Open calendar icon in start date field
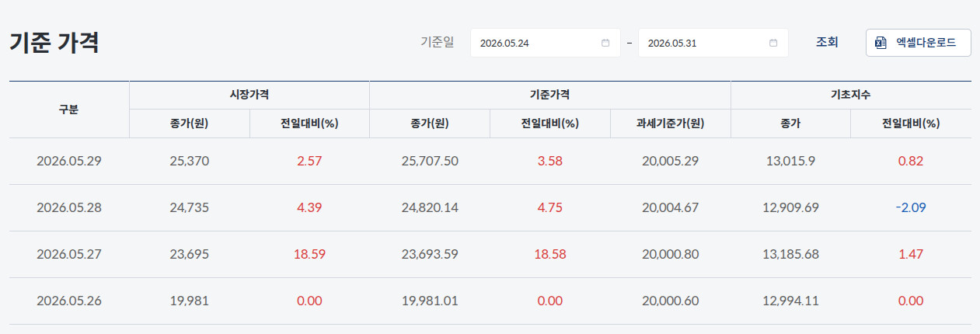Image resolution: width=980 pixels, height=334 pixels. (605, 43)
